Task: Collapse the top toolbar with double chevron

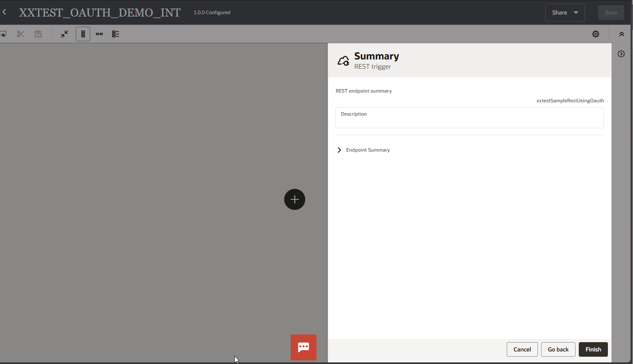Action: pos(622,34)
